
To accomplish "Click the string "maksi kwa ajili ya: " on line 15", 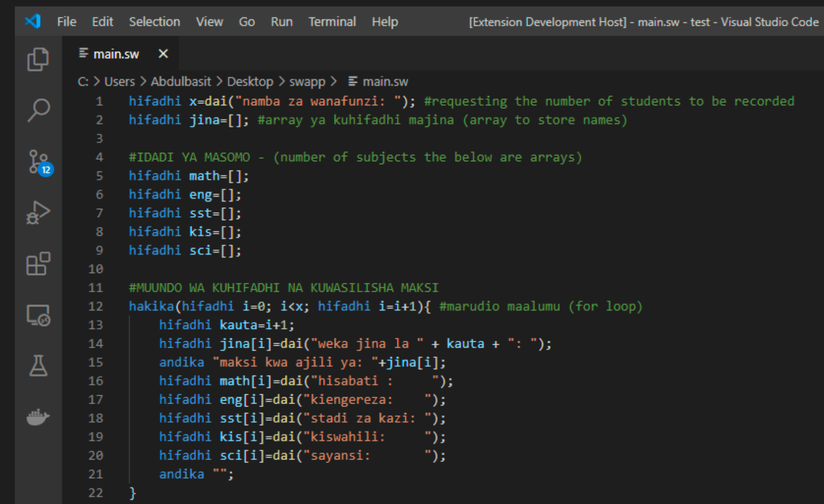I will coord(295,363).
